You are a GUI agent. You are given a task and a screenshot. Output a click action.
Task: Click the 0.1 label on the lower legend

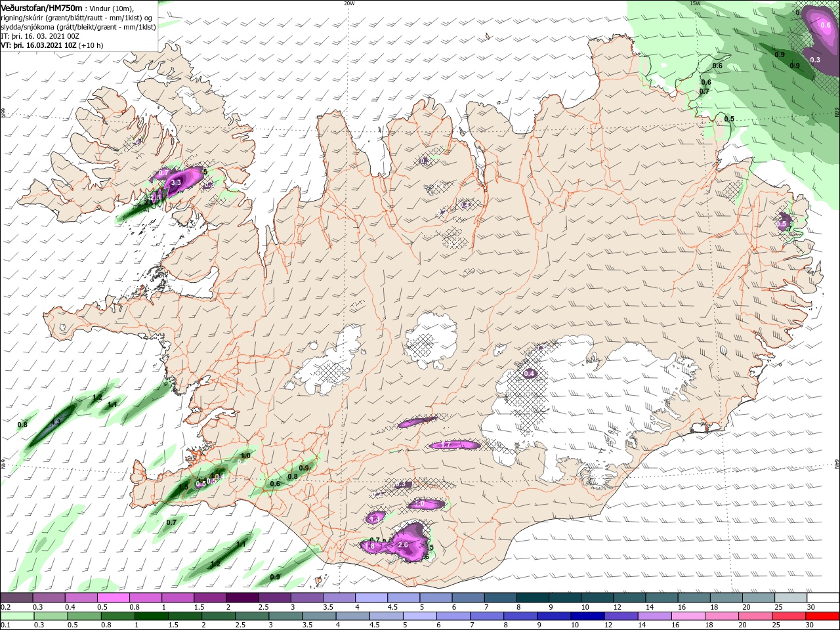pos(5,625)
